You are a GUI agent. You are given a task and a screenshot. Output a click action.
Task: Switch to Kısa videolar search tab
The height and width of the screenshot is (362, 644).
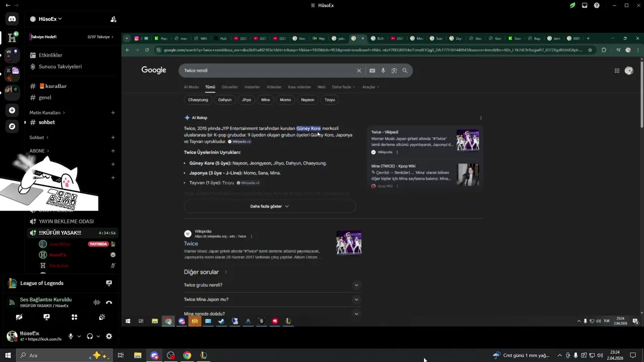(x=299, y=87)
